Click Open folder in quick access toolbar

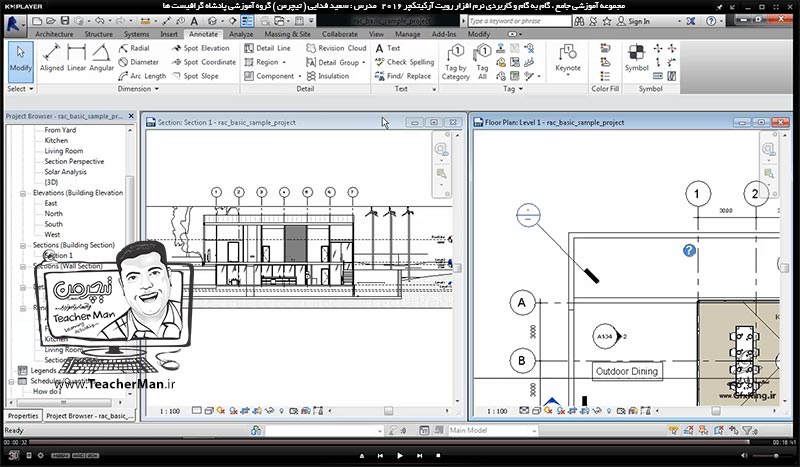pos(51,21)
